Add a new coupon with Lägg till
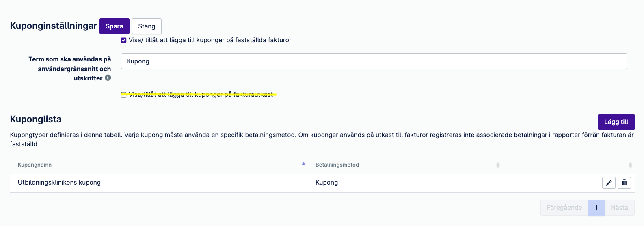The height and width of the screenshot is (226, 644). 616,122
